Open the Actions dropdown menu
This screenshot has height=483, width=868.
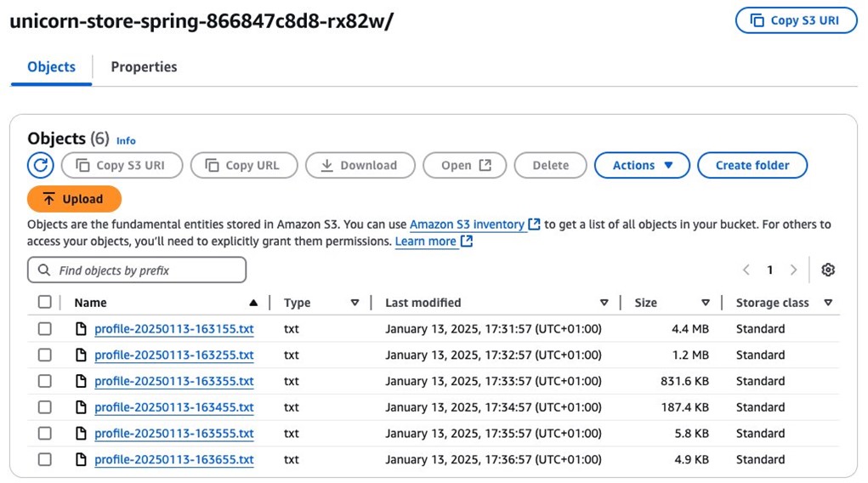[642, 165]
